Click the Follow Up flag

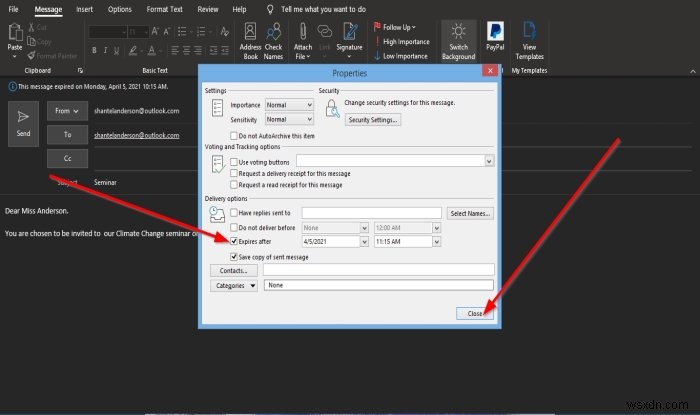point(377,27)
